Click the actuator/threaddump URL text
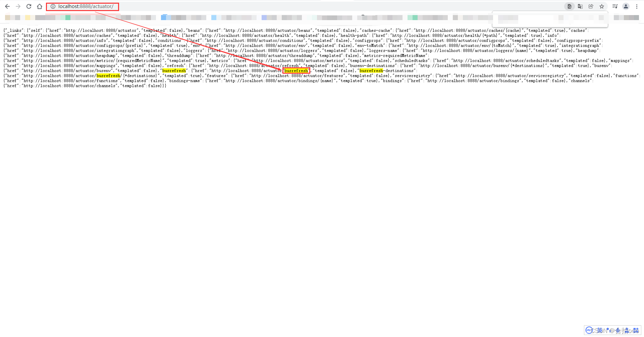The height and width of the screenshot is (337, 644). (x=264, y=56)
